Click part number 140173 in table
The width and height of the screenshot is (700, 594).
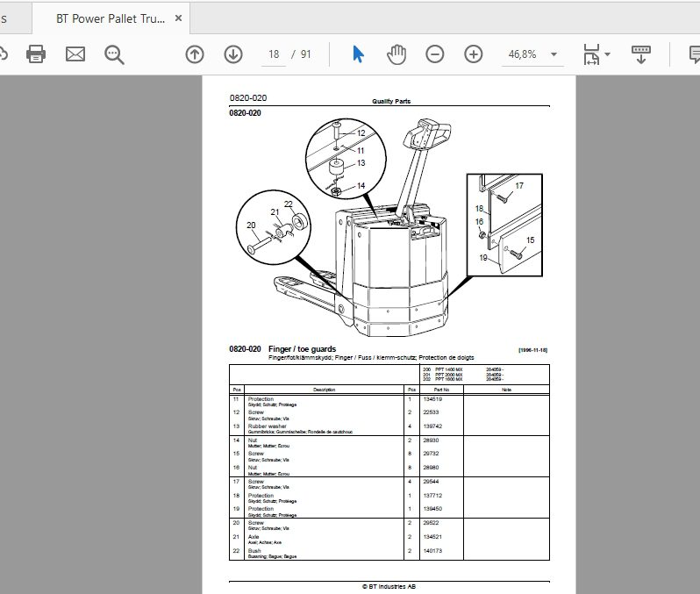pos(432,551)
